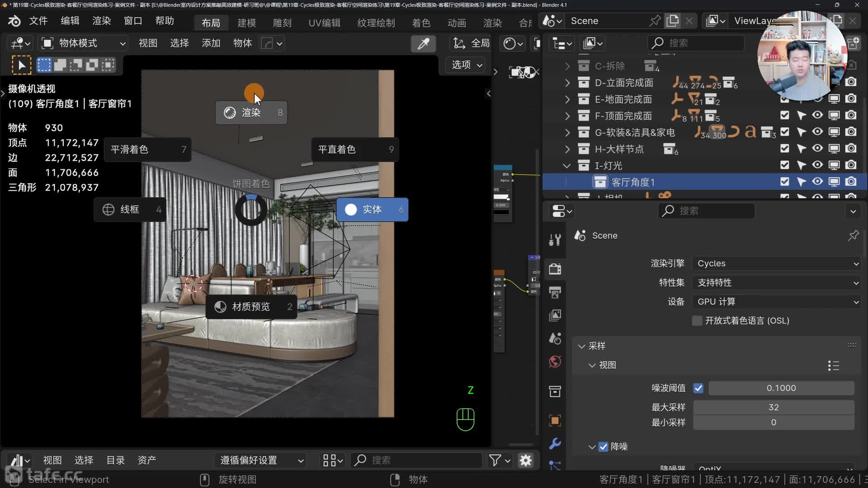This screenshot has width=868, height=488.
Task: Open the Output properties tab icon
Action: (555, 292)
